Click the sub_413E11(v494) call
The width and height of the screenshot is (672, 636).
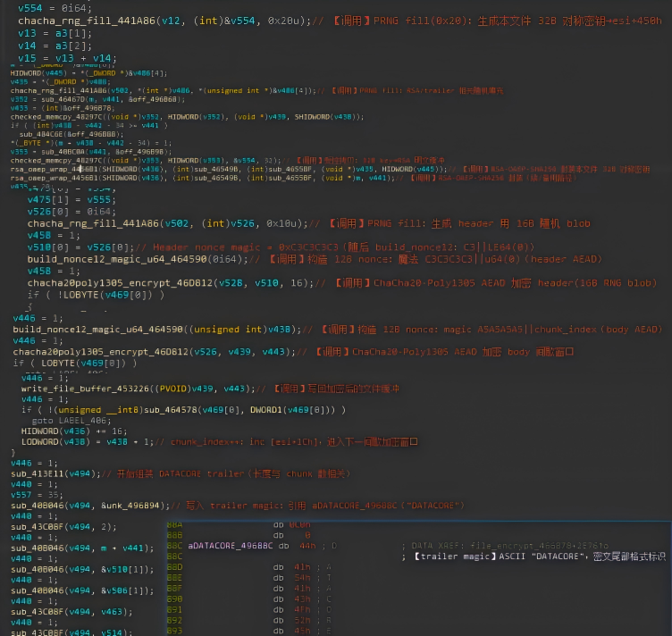[55, 473]
